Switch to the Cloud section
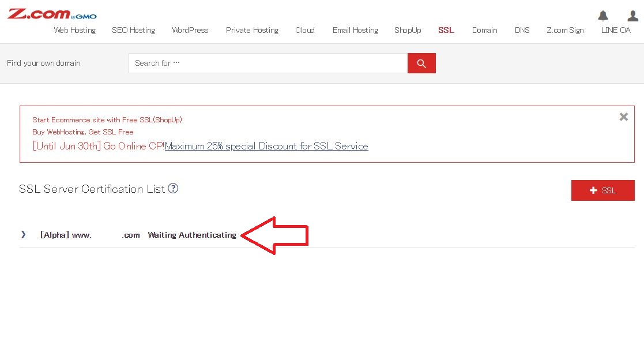Screen dimensions: 644x356 pyautogui.click(x=305, y=30)
